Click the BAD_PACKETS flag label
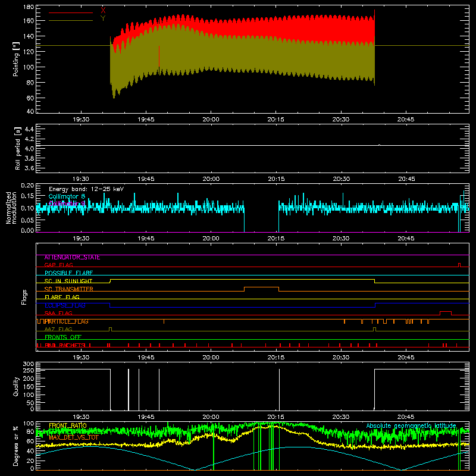 65,345
